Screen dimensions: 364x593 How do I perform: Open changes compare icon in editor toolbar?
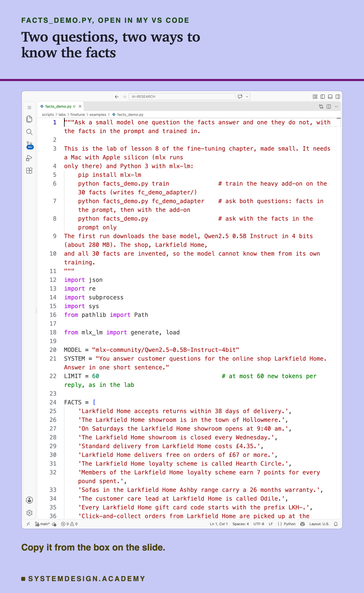[x=321, y=107]
